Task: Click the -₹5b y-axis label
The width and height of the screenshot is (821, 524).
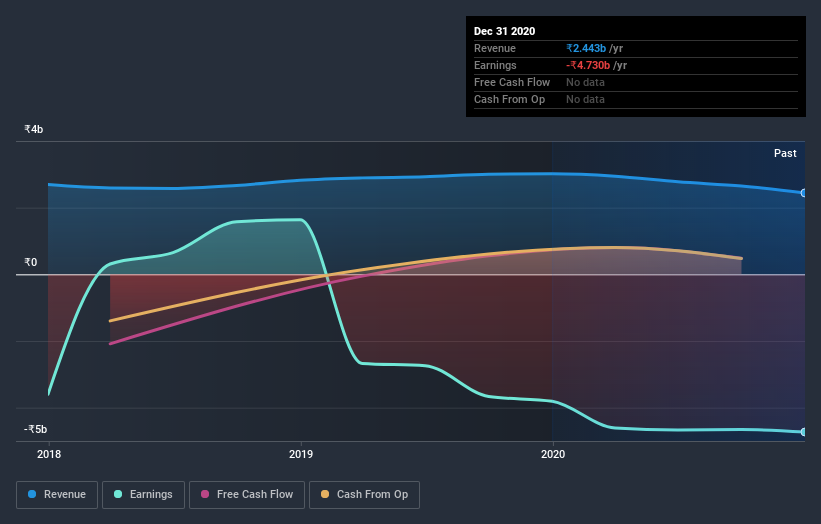Action: click(x=36, y=429)
